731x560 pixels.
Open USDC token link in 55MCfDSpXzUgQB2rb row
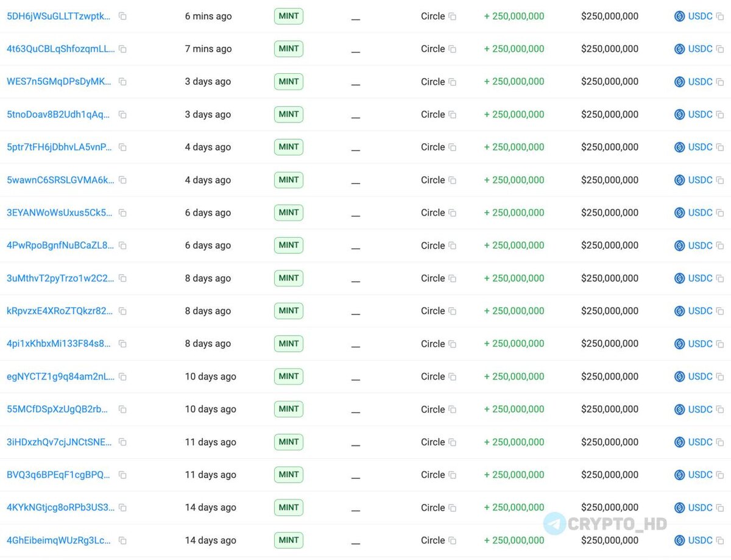[700, 409]
